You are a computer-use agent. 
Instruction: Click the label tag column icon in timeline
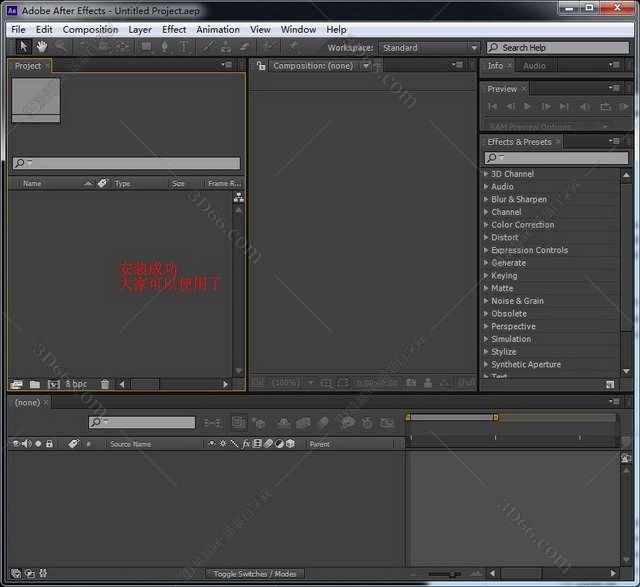[73, 443]
